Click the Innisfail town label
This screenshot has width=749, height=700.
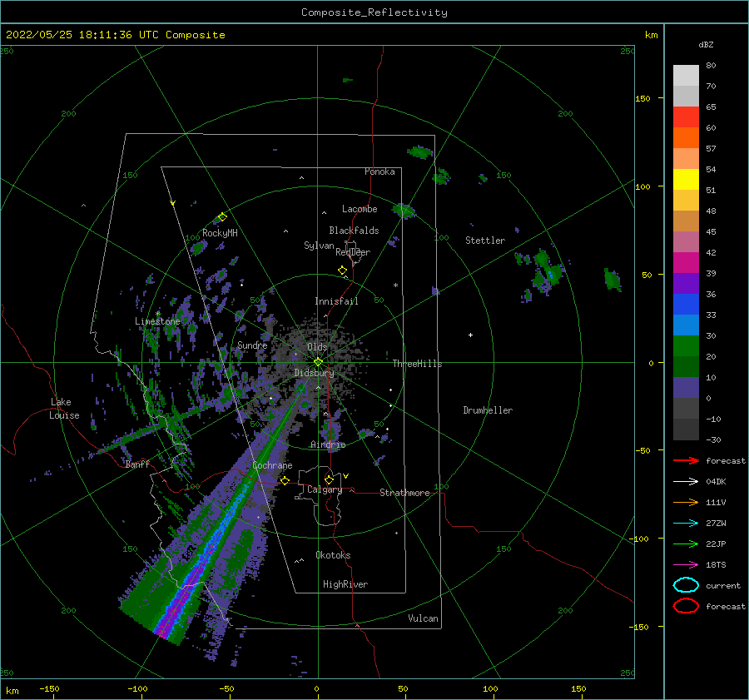336,301
